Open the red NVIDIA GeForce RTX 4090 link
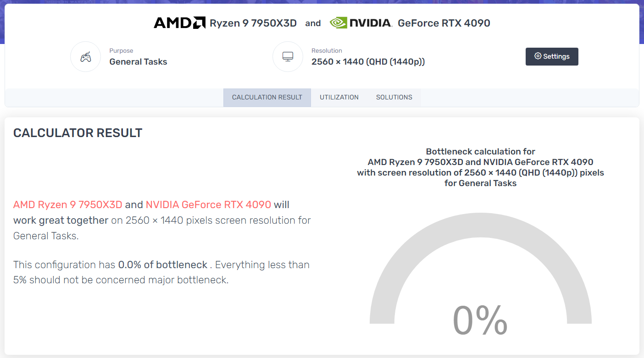The height and width of the screenshot is (358, 644). pyautogui.click(x=208, y=204)
